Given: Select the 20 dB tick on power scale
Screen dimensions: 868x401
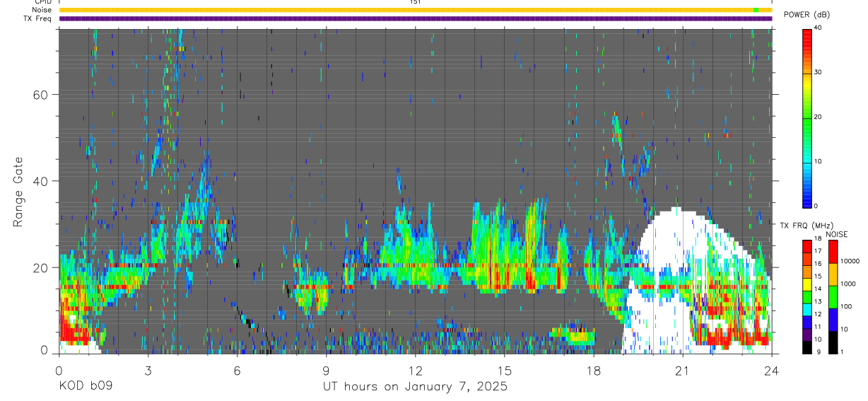Looking at the screenshot, I should tap(819, 117).
